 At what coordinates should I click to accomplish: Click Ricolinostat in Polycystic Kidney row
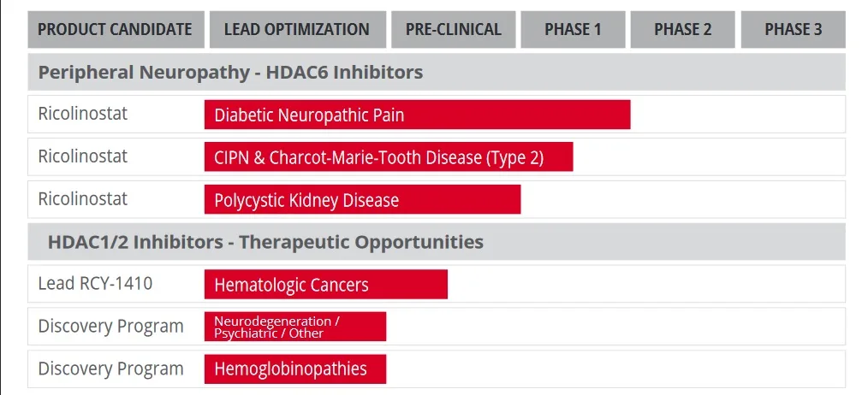(83, 199)
